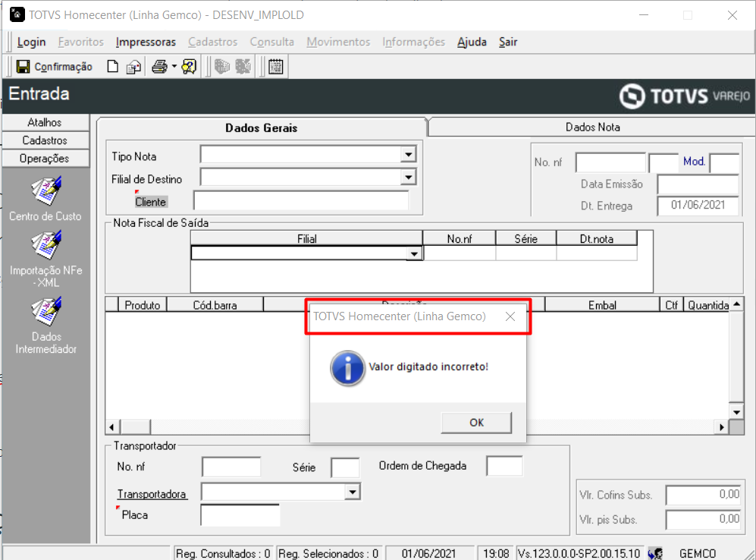This screenshot has width=756, height=560.
Task: Click the Mod. label link
Action: 694,162
